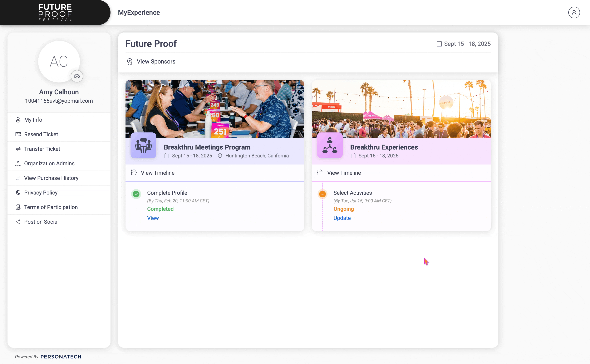Click the Breakthru Experiences network icon
The width and height of the screenshot is (590, 364).
click(330, 145)
